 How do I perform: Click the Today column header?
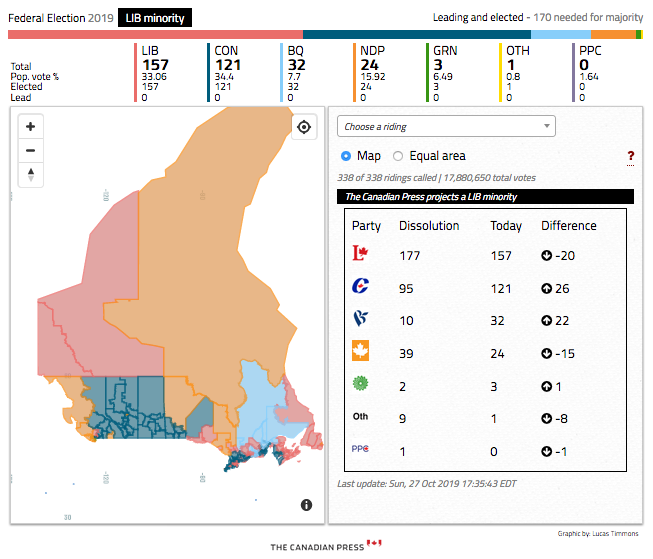(x=506, y=226)
